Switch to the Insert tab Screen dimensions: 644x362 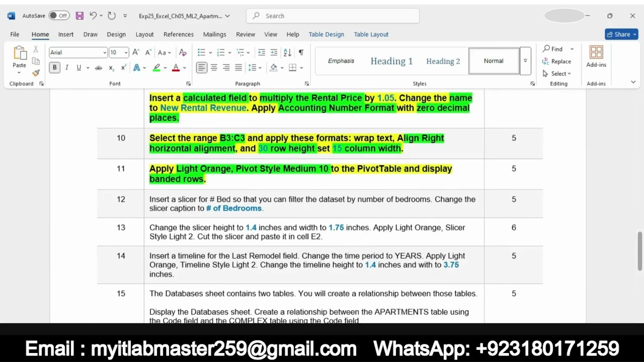point(66,34)
